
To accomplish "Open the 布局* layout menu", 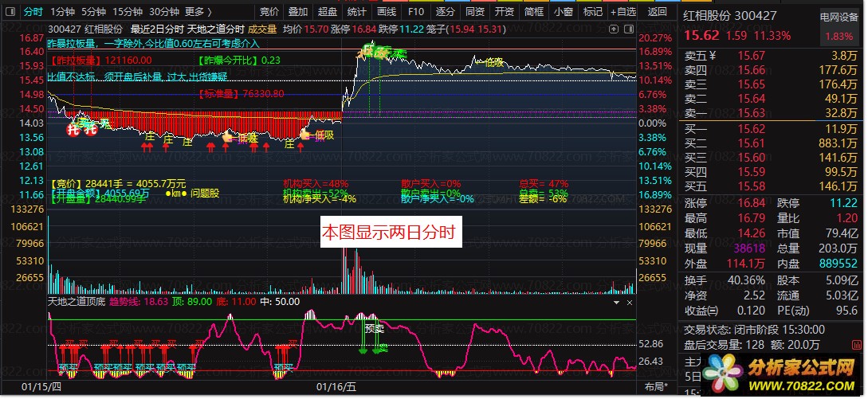I will [657, 386].
